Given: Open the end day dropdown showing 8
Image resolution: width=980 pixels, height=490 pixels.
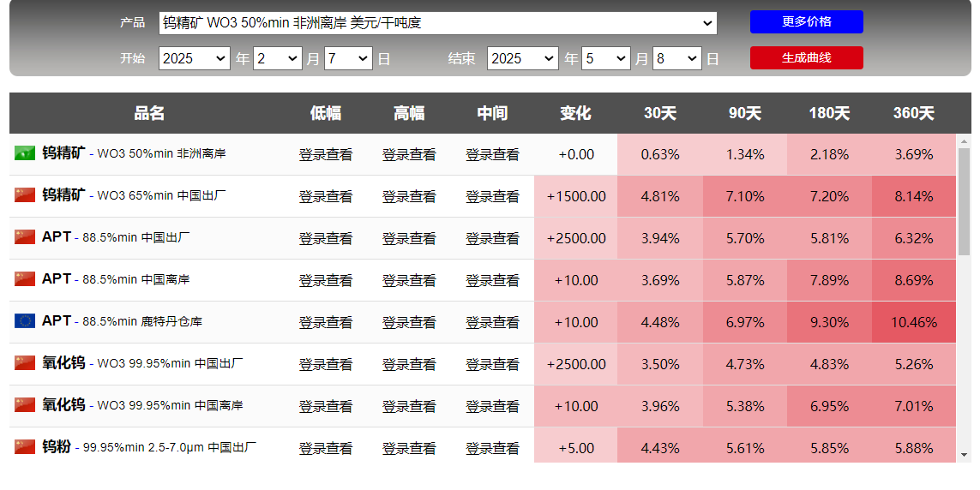Looking at the screenshot, I should point(676,58).
